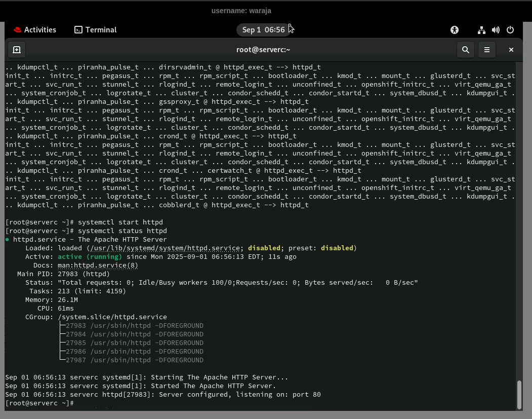Click the 'httpd.service - The Apache HTTP Server' heading
This screenshot has height=419, width=532.
(90, 240)
